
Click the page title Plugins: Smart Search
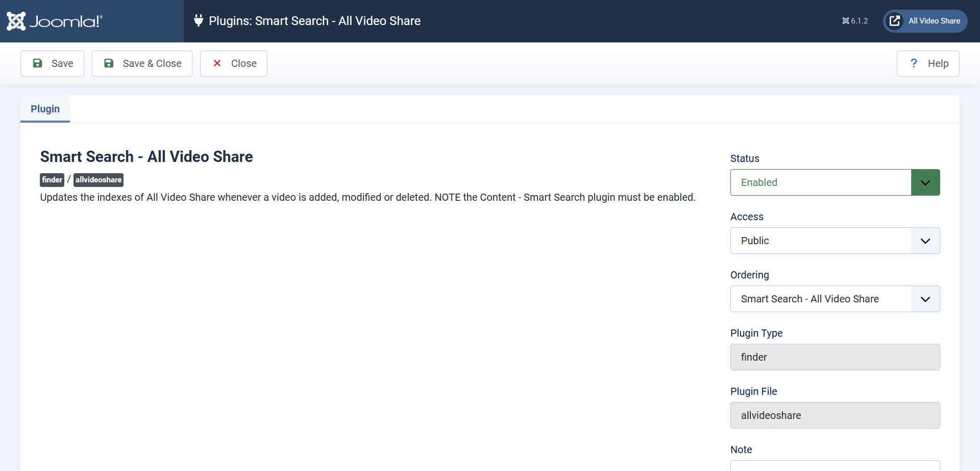[315, 21]
